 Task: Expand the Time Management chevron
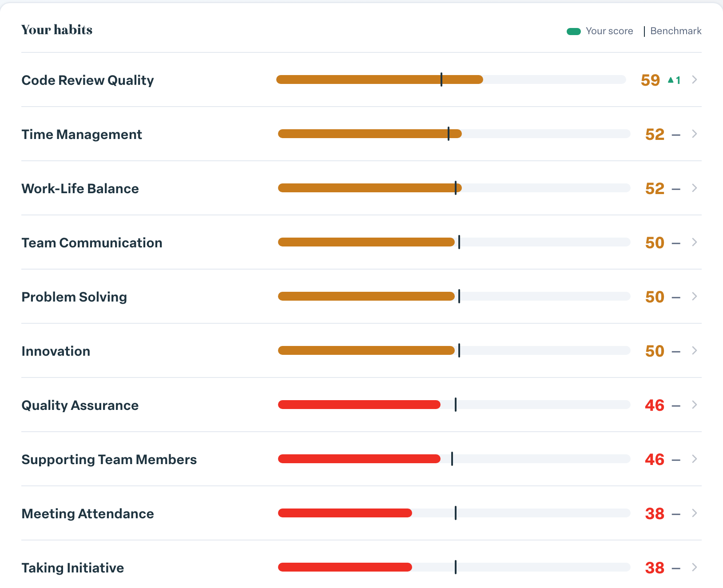695,134
